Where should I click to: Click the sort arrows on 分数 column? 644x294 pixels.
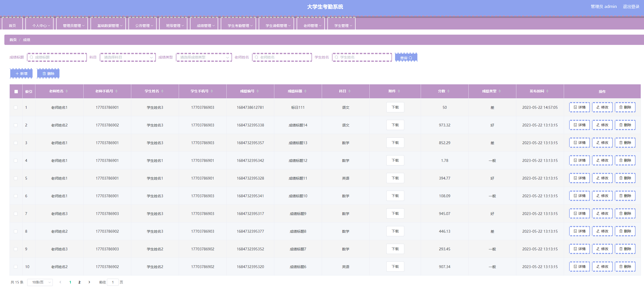448,91
